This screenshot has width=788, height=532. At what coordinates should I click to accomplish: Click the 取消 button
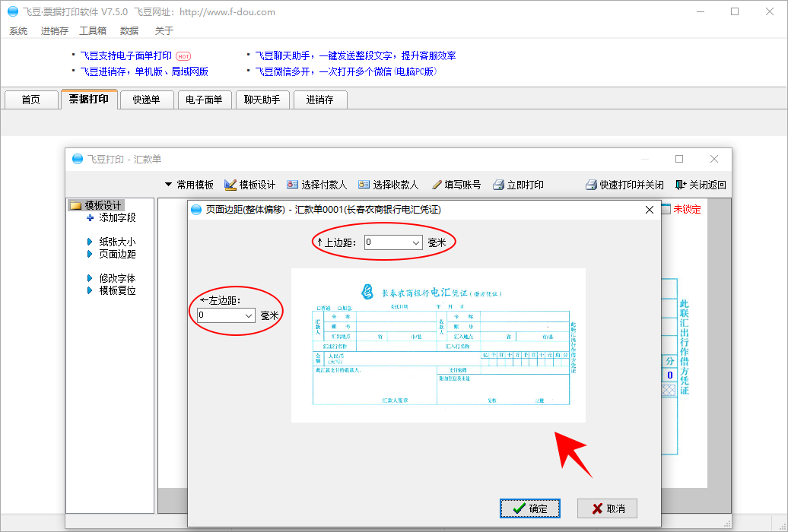607,508
